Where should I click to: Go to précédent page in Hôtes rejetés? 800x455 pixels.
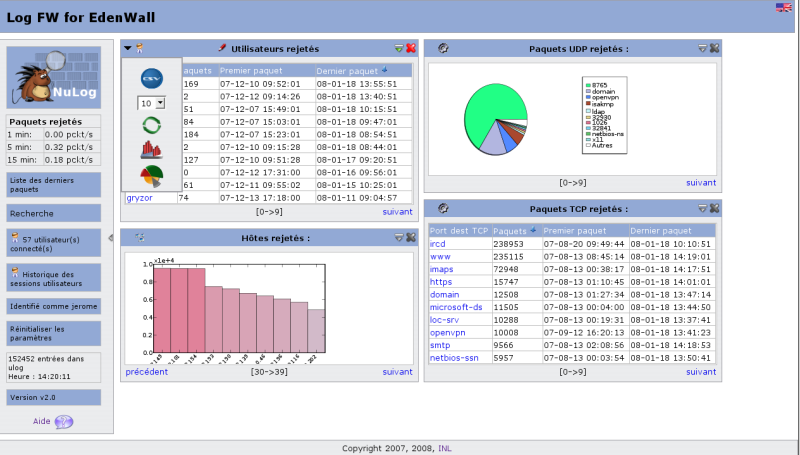click(146, 372)
